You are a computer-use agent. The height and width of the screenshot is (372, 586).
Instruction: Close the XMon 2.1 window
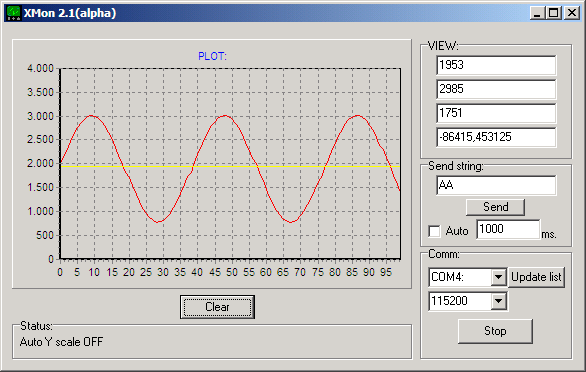(572, 13)
